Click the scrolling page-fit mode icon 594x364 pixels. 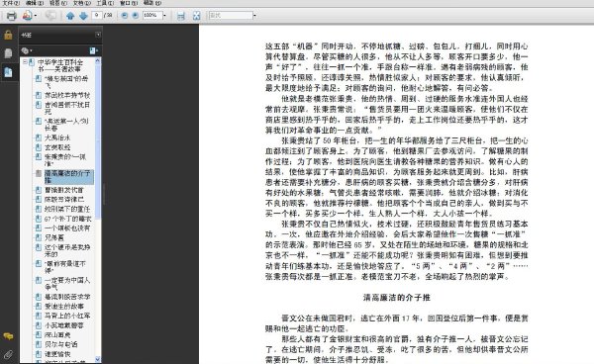tap(181, 16)
